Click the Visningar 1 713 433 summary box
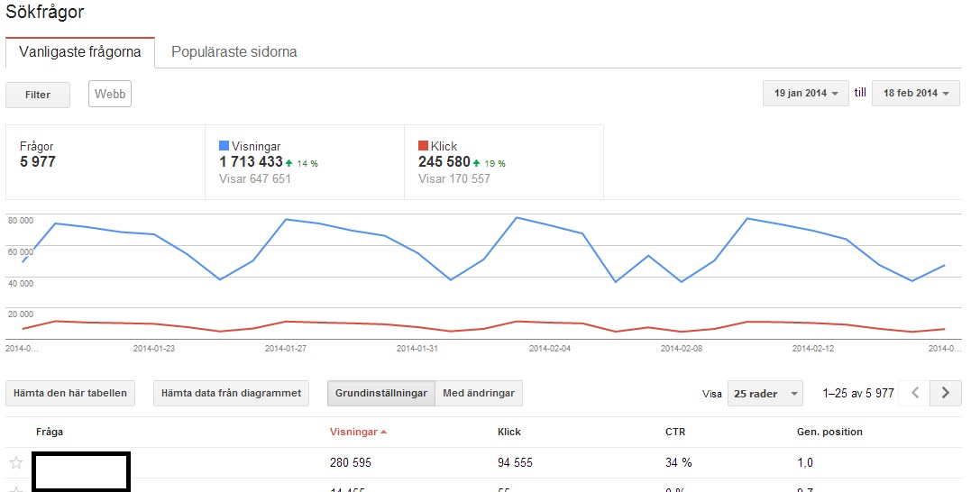 click(305, 162)
